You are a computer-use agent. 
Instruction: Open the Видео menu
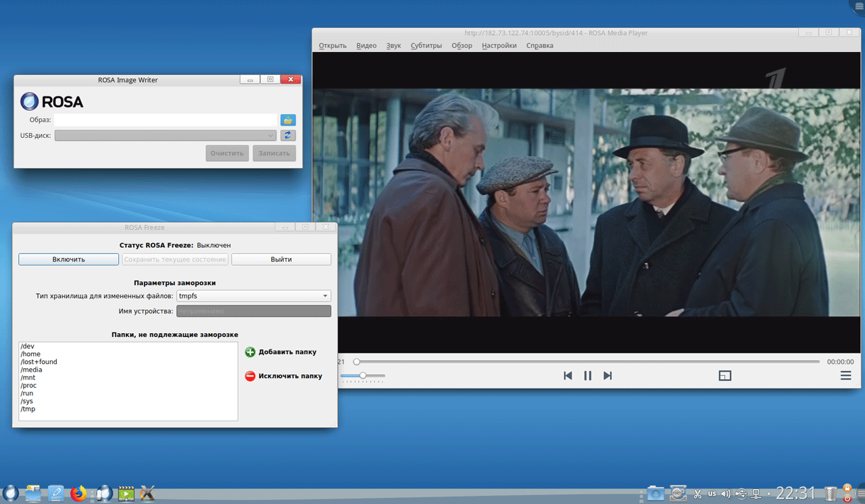coord(366,46)
